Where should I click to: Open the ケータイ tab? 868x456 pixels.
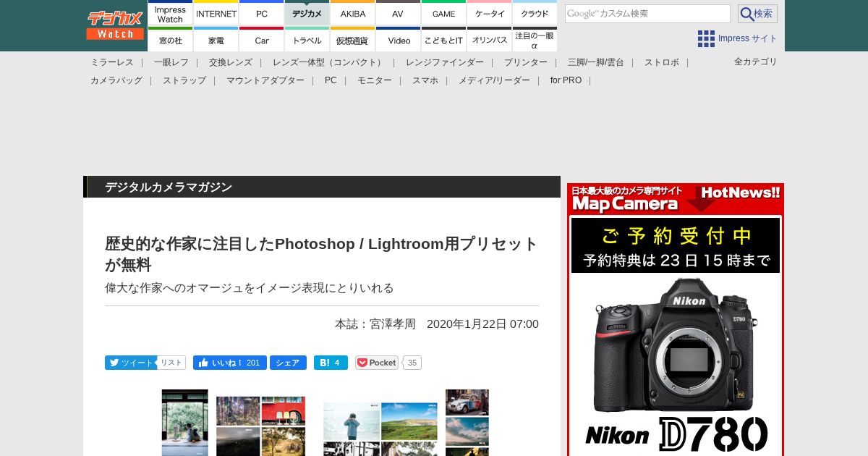(490, 13)
